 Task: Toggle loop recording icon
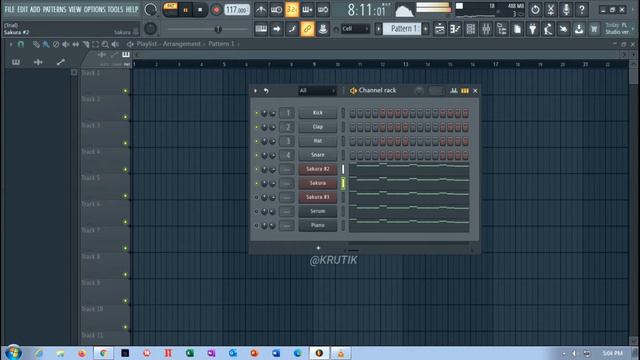point(323,9)
